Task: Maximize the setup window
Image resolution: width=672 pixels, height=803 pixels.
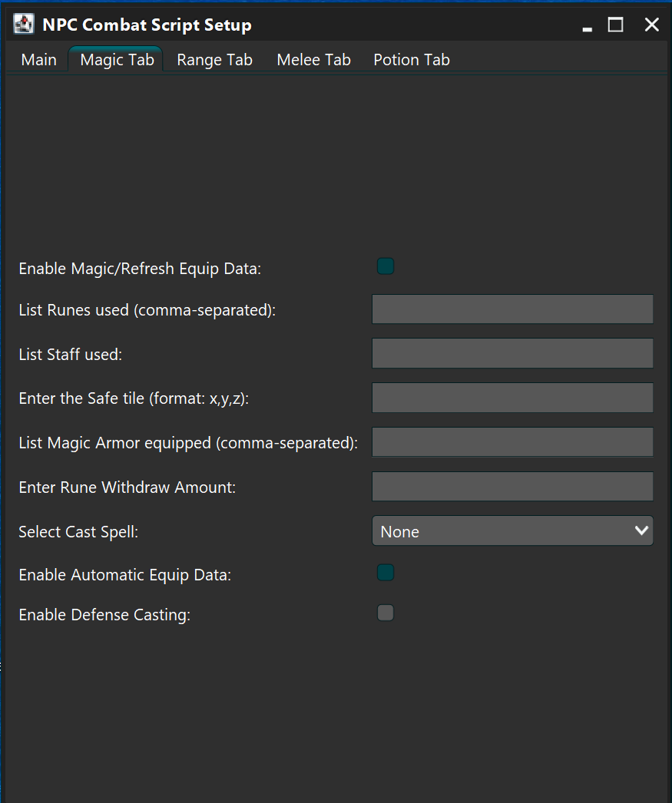Action: 616,25
